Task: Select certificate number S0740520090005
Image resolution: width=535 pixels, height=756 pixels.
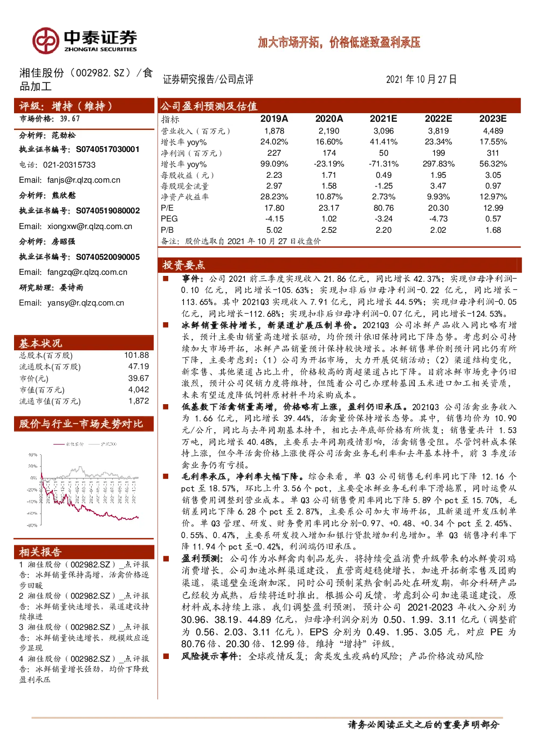Action: point(108,257)
